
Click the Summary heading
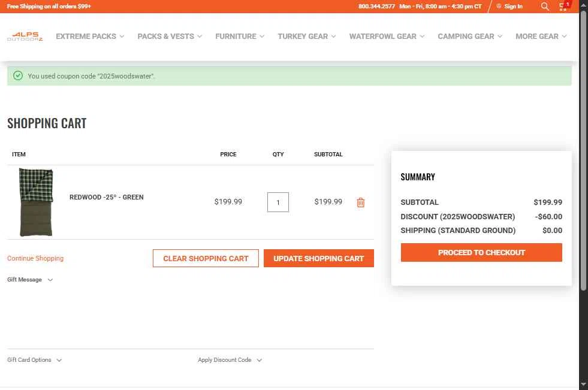click(x=418, y=177)
